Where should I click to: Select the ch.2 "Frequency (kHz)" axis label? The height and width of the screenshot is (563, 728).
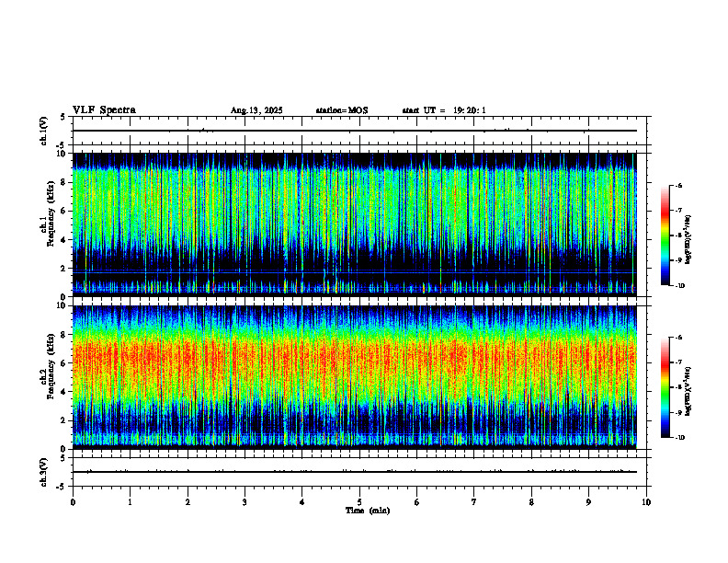(x=51, y=366)
